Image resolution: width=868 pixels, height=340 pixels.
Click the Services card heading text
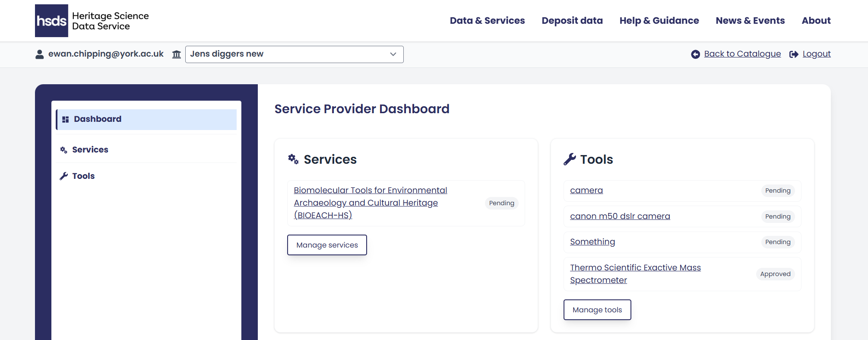[x=330, y=159]
